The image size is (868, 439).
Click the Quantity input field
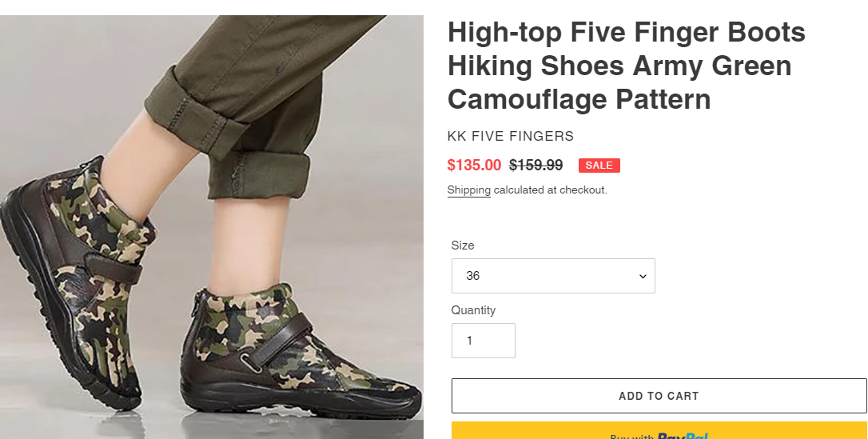[x=484, y=341]
